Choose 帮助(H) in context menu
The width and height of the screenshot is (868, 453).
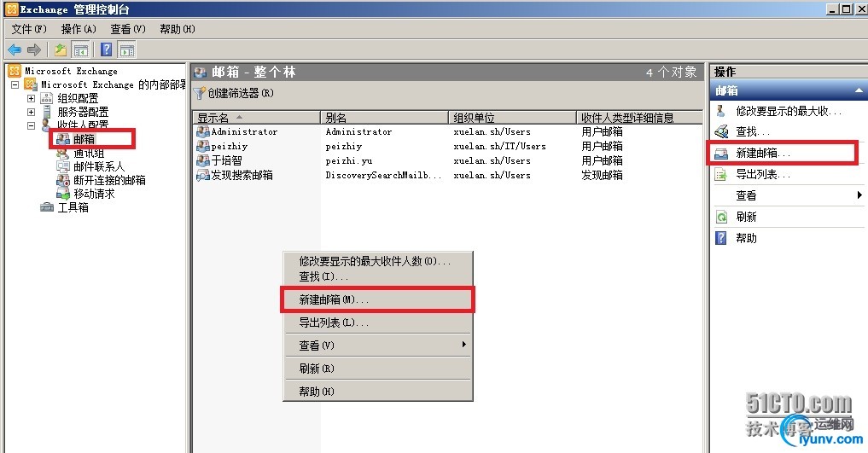(x=378, y=391)
